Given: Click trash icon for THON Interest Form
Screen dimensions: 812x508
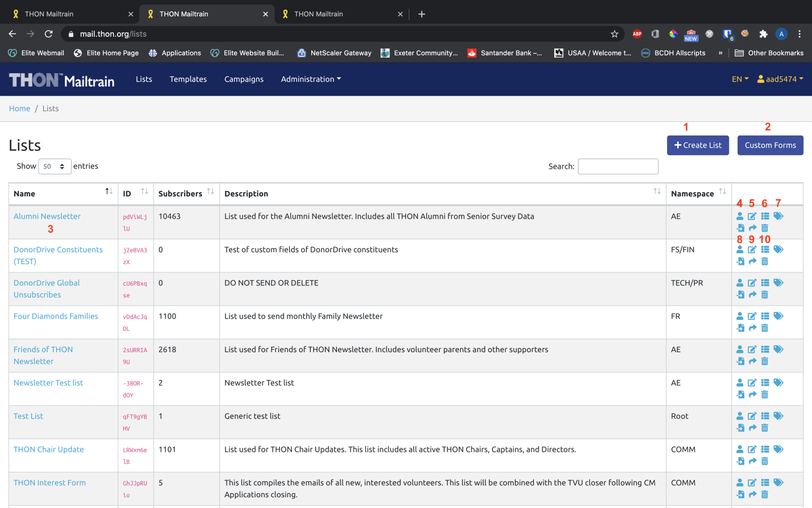Looking at the screenshot, I should tap(765, 494).
